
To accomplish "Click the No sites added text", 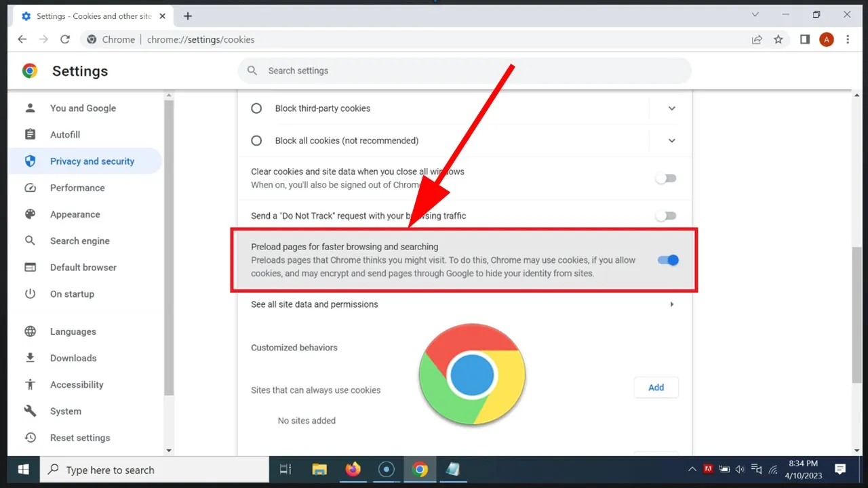I will 307,421.
